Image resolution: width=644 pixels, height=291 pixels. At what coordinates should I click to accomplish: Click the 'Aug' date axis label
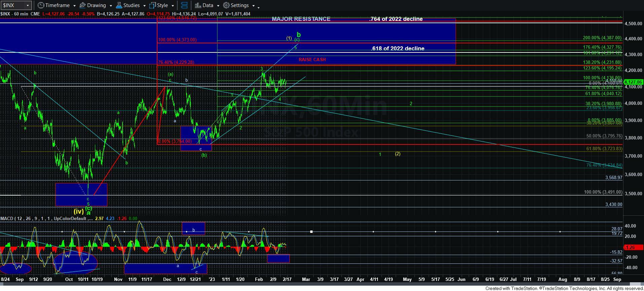pyautogui.click(x=563, y=279)
